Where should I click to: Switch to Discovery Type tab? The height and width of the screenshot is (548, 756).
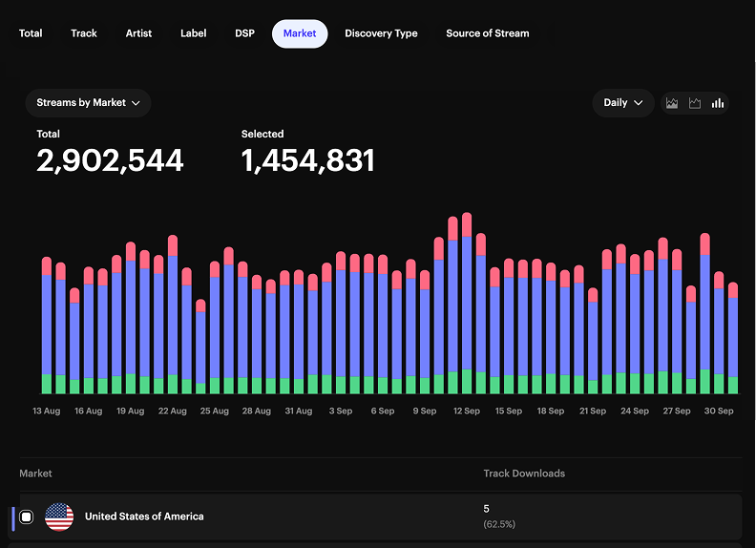[x=381, y=33]
